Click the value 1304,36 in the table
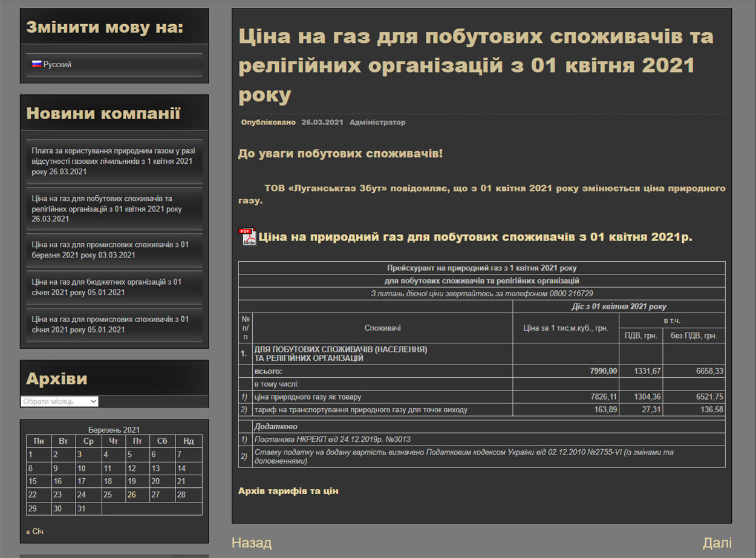 647,397
